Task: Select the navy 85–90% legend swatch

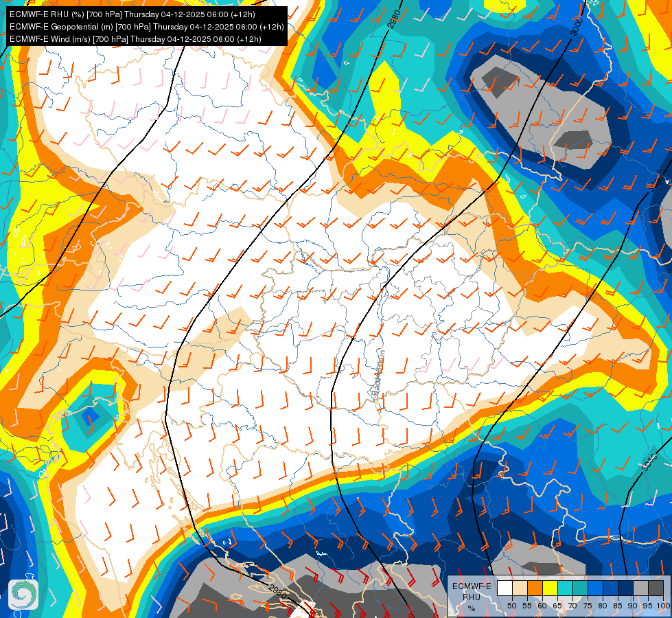Action: point(626,588)
